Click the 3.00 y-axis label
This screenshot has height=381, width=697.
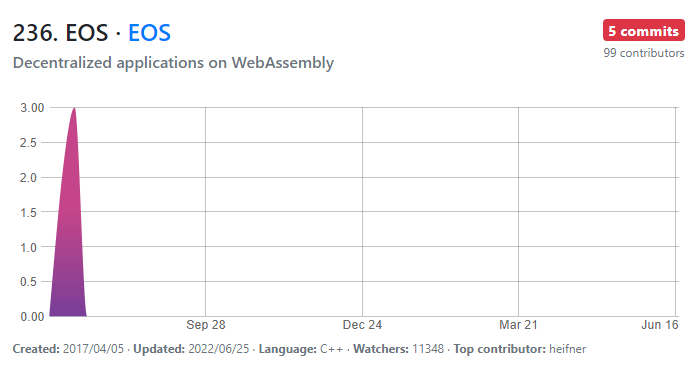click(32, 108)
